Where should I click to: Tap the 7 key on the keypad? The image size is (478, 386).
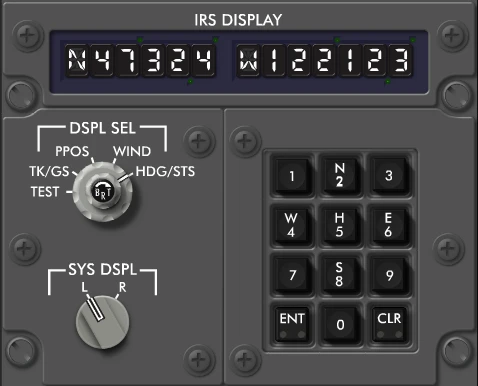[292, 275]
